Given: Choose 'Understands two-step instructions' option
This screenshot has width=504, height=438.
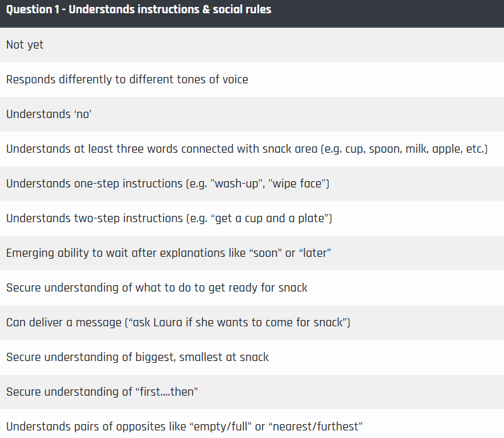Looking at the screenshot, I should pyautogui.click(x=252, y=218).
